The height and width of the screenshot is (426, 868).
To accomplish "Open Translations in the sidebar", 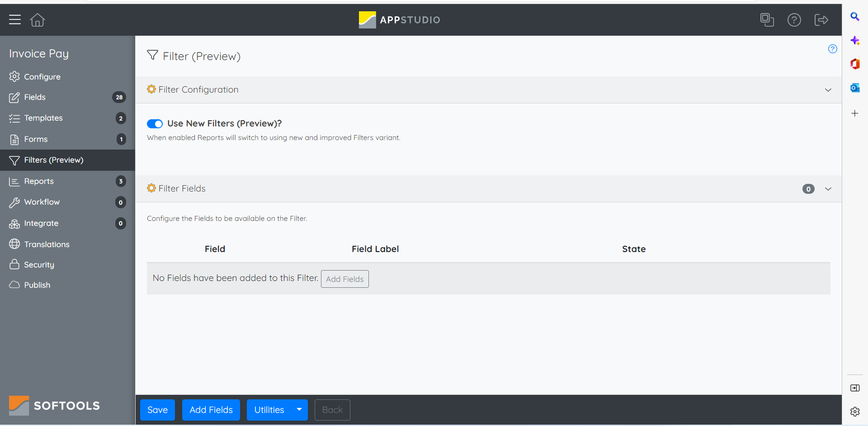I will point(67,244).
